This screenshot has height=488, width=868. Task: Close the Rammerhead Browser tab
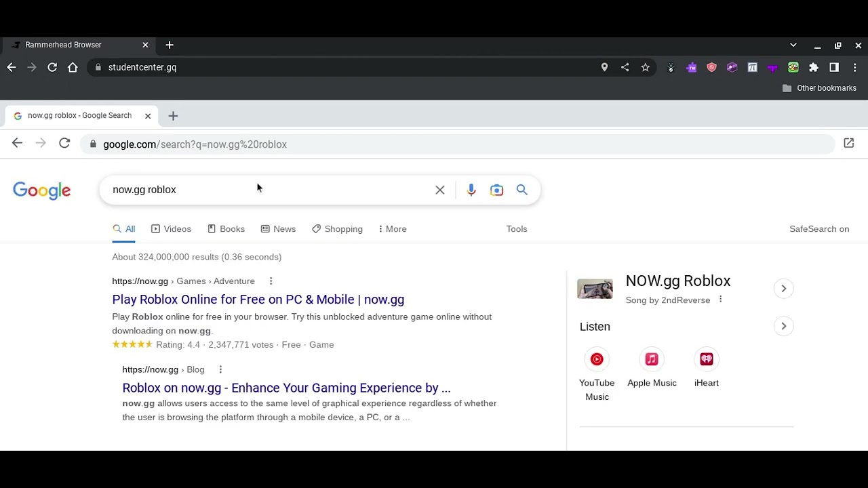coord(145,45)
